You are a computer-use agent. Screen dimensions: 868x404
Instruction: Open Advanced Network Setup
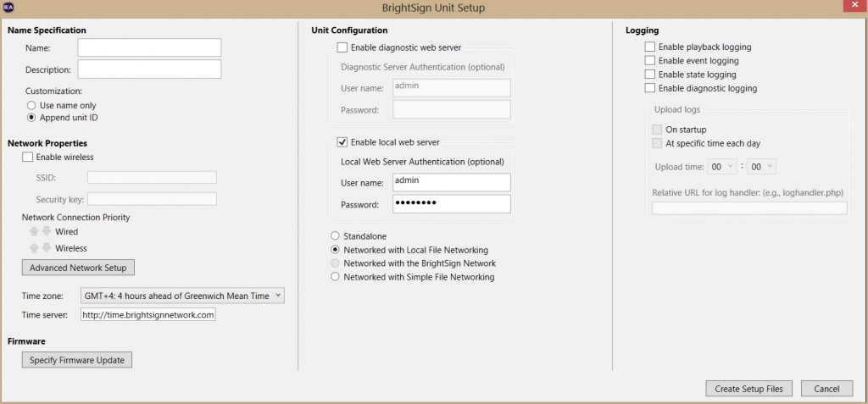click(x=78, y=268)
